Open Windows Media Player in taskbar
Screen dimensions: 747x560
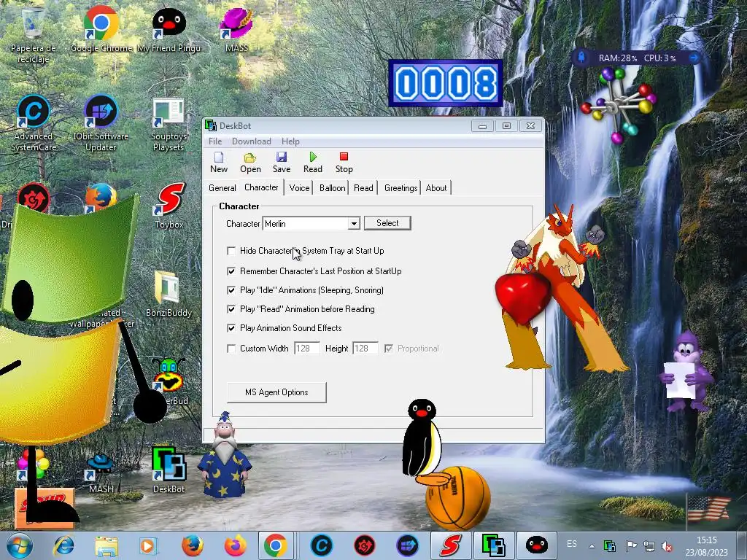pyautogui.click(x=147, y=545)
